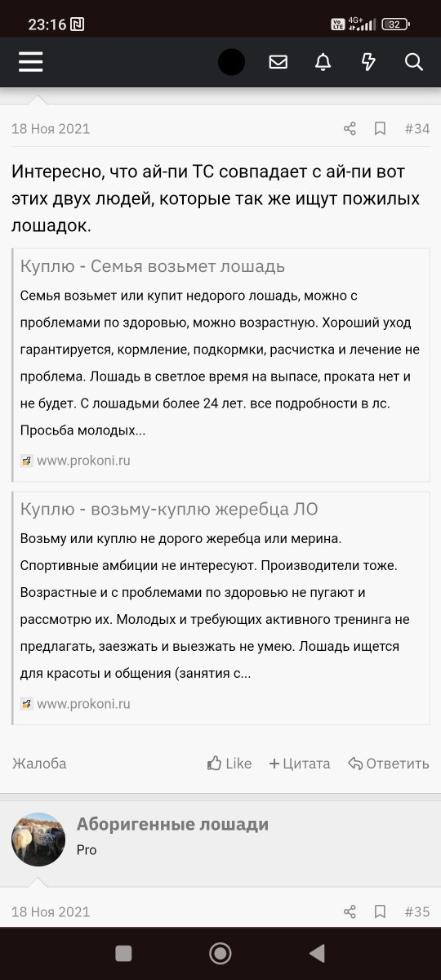Report the post with Жалоба

39,764
